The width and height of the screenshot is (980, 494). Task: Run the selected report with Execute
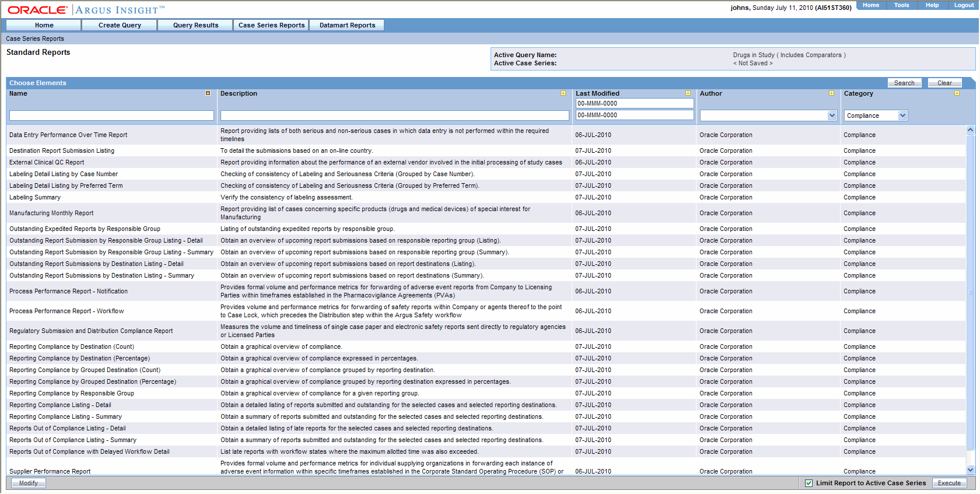pyautogui.click(x=950, y=483)
